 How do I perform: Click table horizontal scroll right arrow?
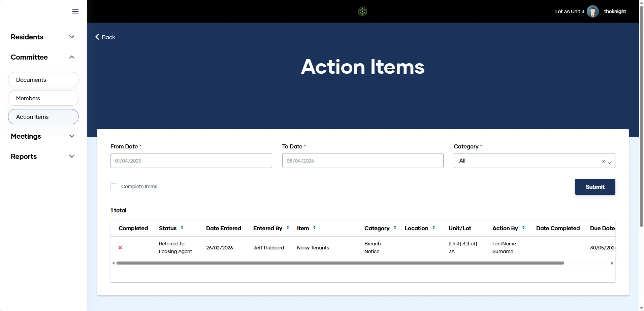point(612,263)
